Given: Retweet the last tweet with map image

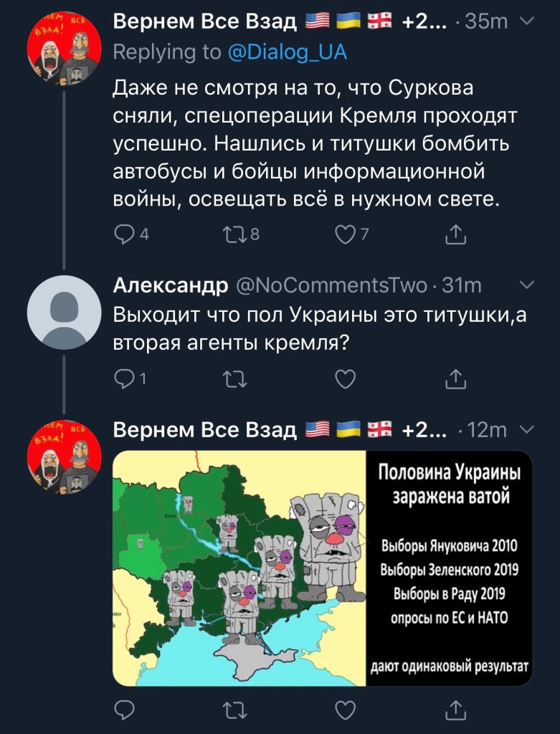Looking at the screenshot, I should [236, 710].
